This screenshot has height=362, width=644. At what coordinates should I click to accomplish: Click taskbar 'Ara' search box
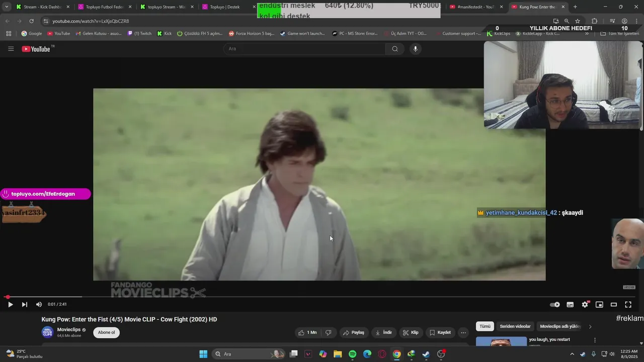click(249, 354)
